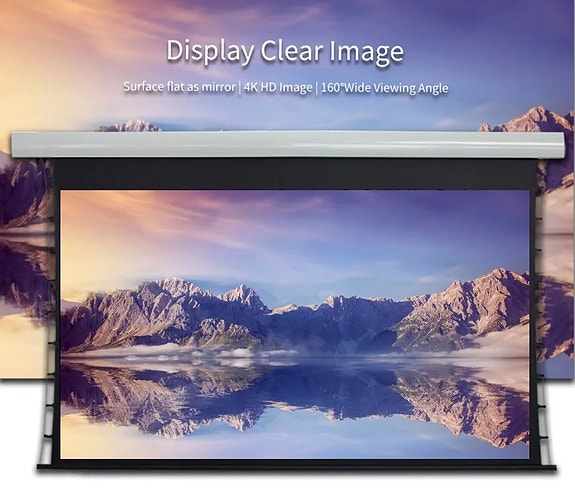This screenshot has height=490, width=575.
Task: Select the "160°Wide Viewing Angle" text
Action: click(385, 88)
